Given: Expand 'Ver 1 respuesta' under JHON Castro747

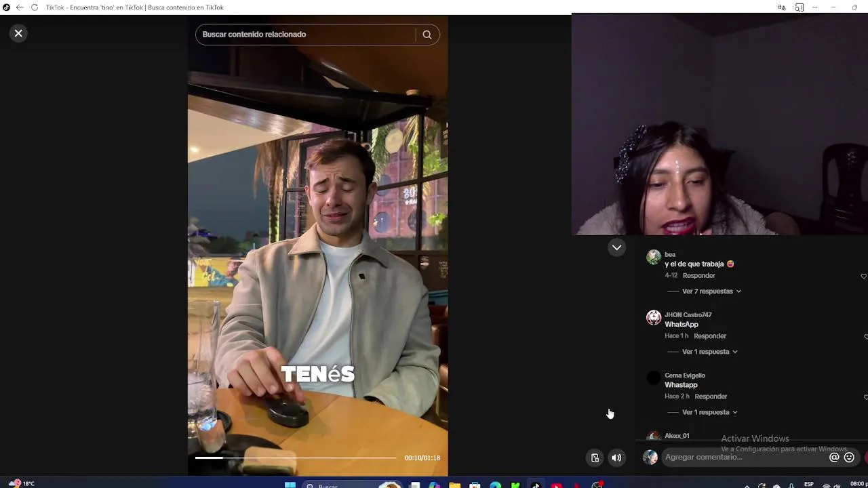Looking at the screenshot, I should coord(709,352).
